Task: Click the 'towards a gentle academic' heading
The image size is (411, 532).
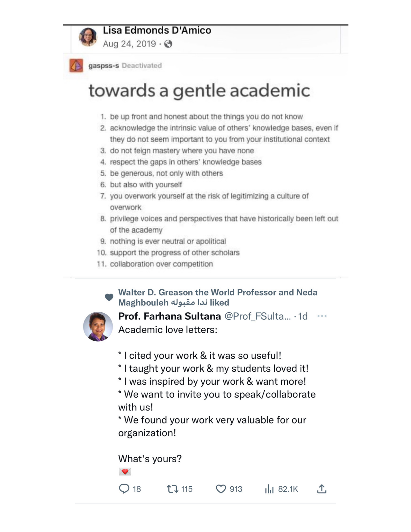Action: (199, 90)
